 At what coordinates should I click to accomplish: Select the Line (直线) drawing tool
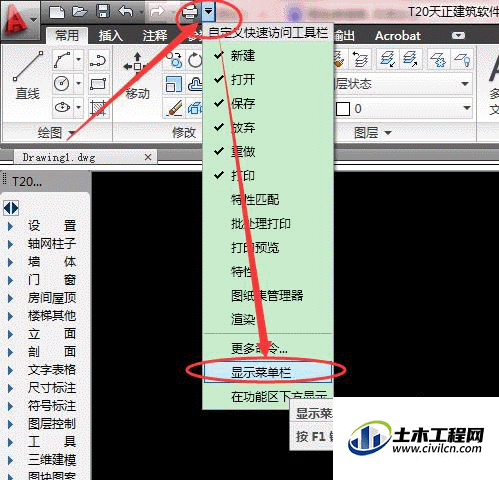coord(28,76)
